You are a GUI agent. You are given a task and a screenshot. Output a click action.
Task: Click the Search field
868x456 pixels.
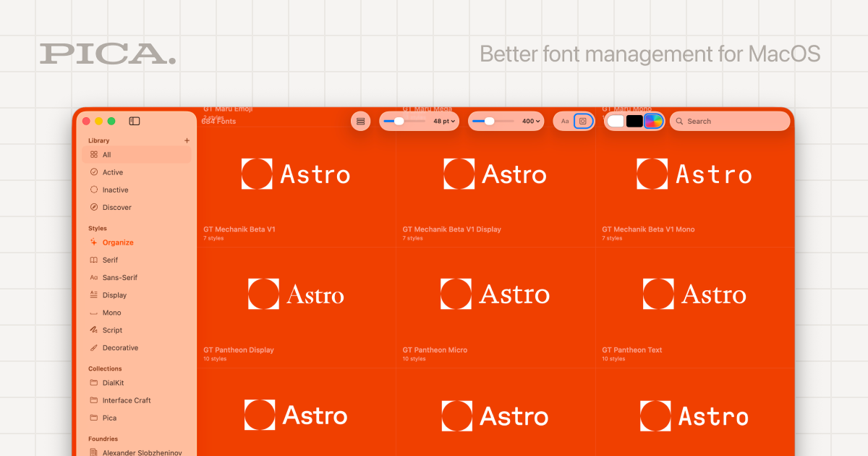click(x=729, y=121)
